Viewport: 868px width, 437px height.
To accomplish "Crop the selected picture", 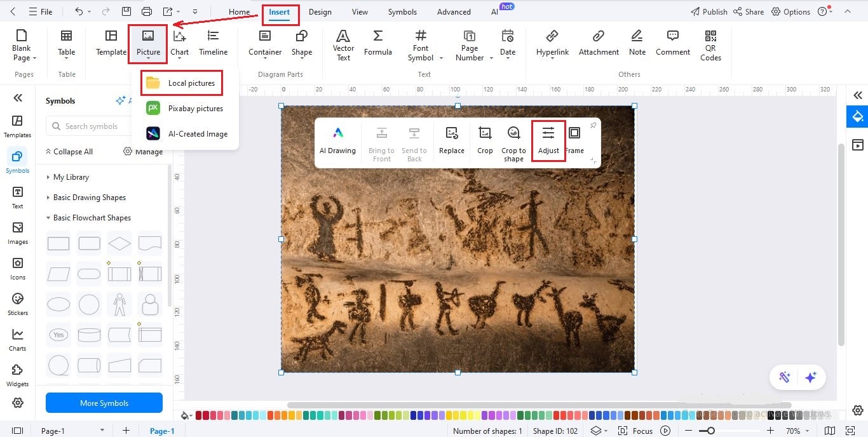I will click(x=485, y=140).
